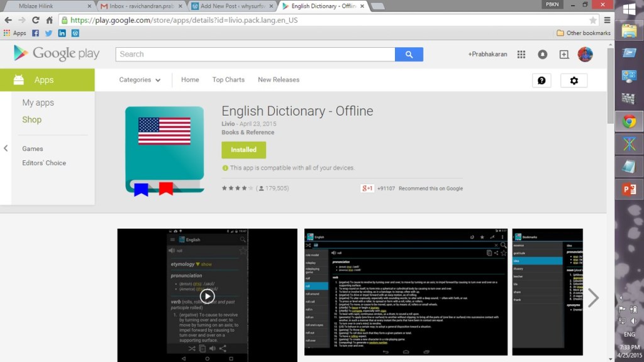
Task: Collapse the left sidebar with the chevron
Action: click(6, 148)
